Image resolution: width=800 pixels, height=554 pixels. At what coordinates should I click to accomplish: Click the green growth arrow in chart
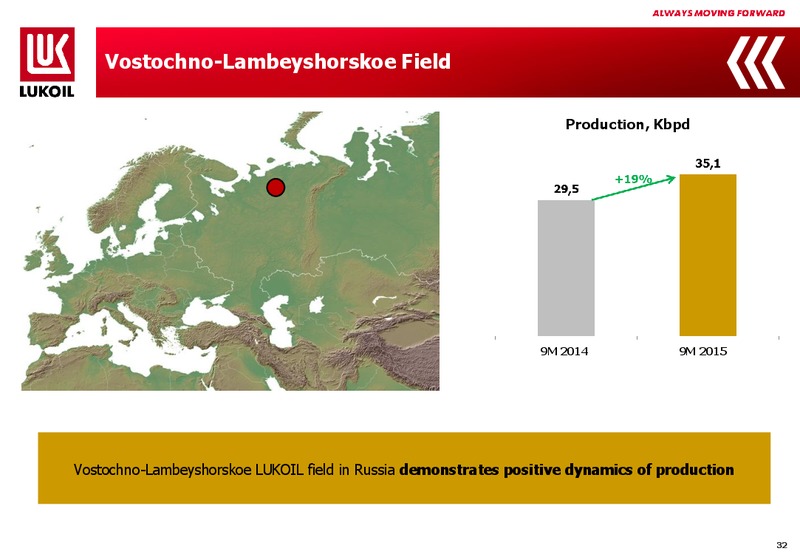tap(634, 188)
